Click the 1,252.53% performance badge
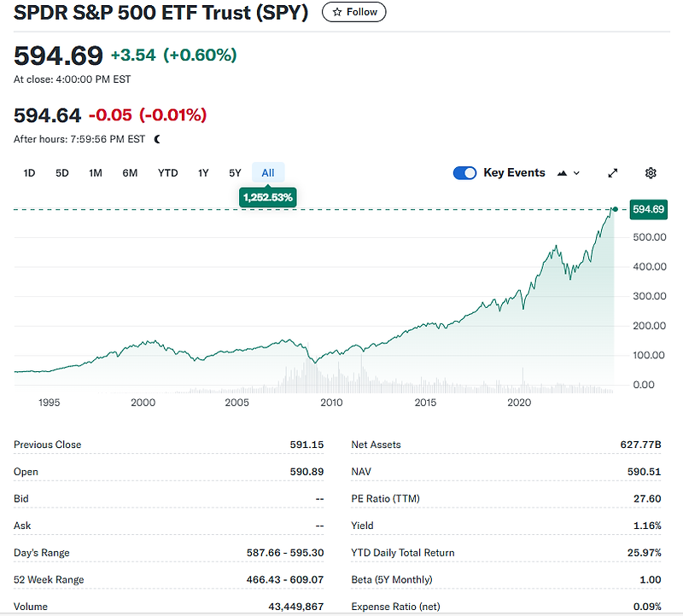The image size is (683, 616). [x=267, y=196]
